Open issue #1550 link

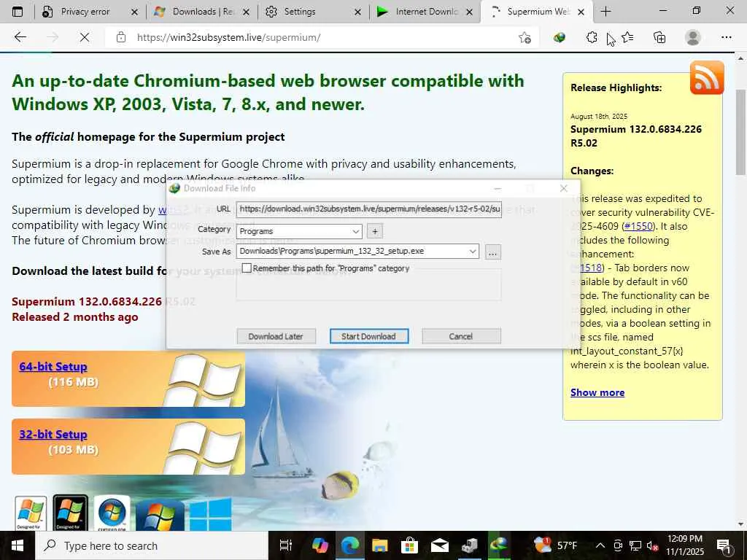(638, 226)
